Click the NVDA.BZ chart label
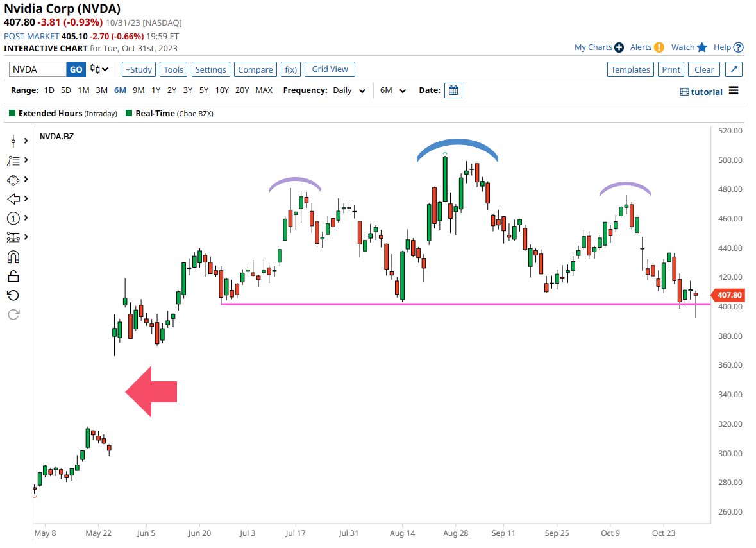This screenshot has width=756, height=548. [x=56, y=137]
